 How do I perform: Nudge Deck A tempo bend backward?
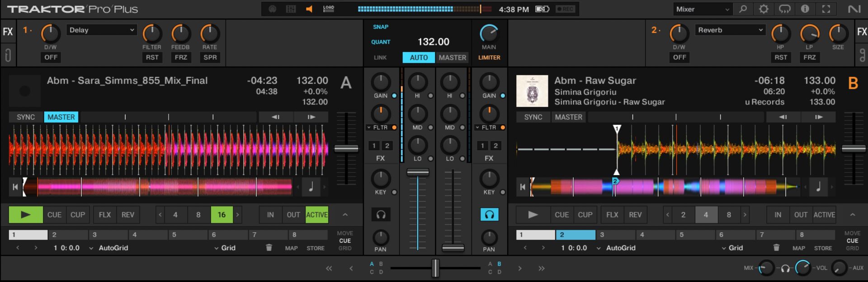coord(275,117)
